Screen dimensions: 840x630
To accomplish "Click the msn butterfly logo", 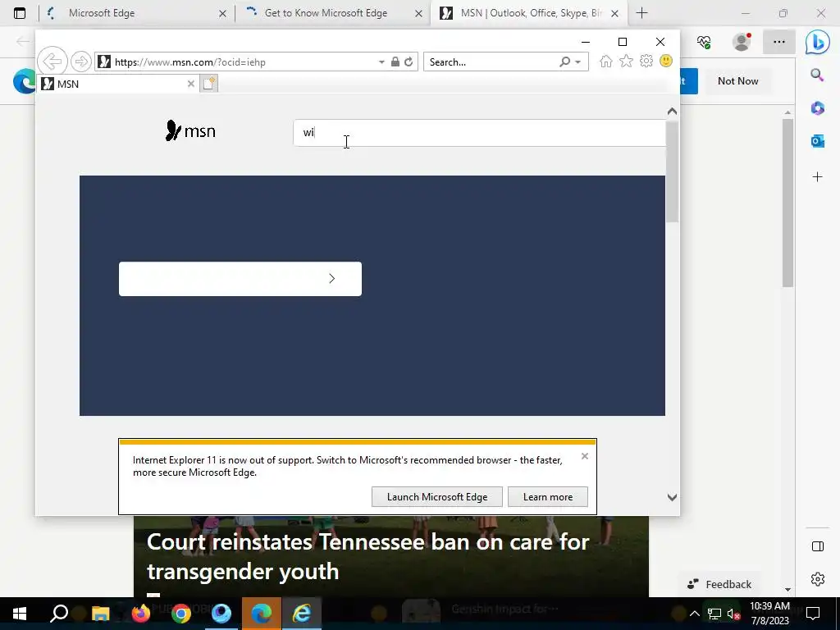I will (190, 130).
